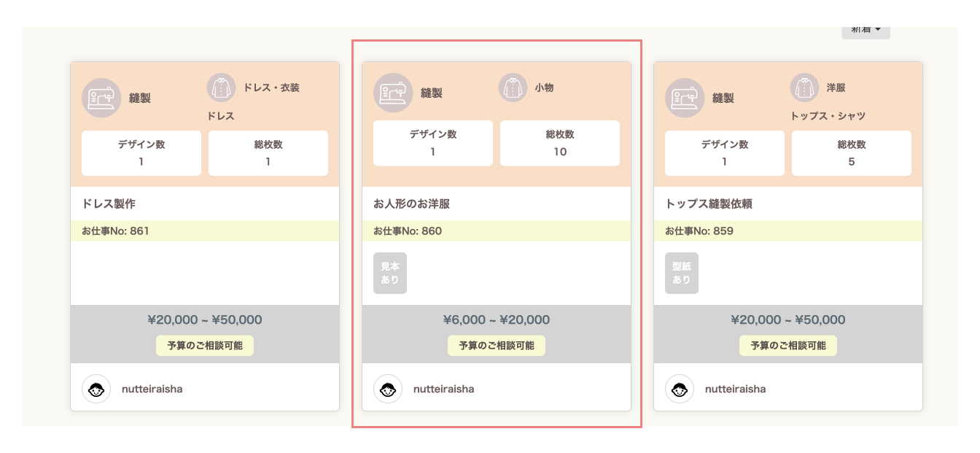Open the 新着 sort dropdown
Screen dimensions: 980x453
pos(866,31)
